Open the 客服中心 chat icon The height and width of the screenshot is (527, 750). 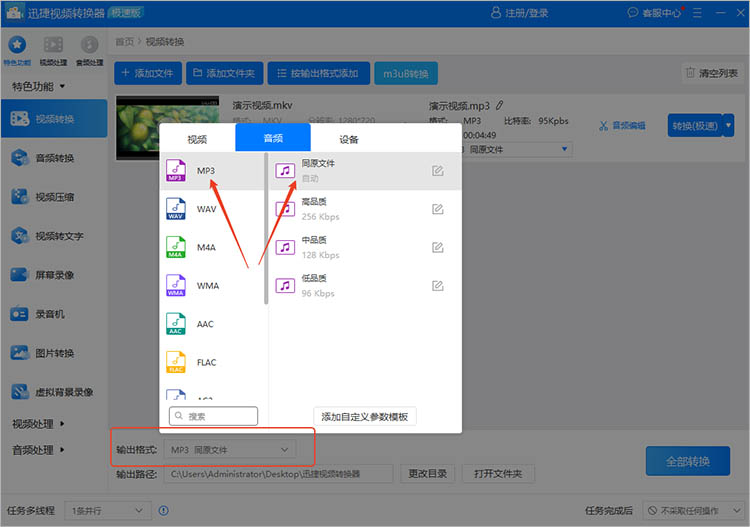coord(632,13)
